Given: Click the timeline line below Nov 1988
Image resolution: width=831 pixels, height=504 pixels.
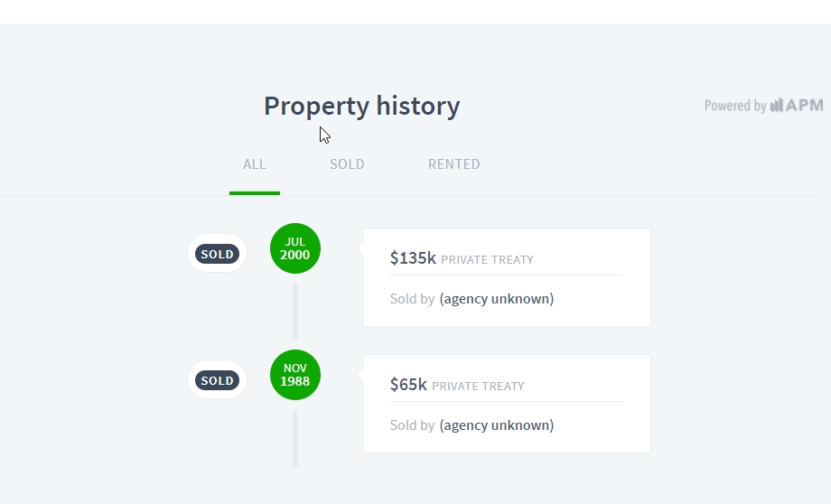Looking at the screenshot, I should [x=295, y=438].
